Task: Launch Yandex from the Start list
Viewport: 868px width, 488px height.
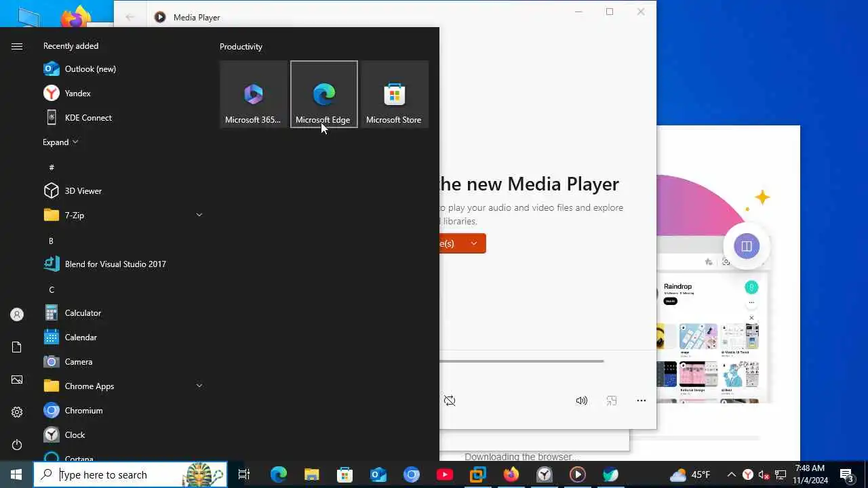Action: point(122,94)
